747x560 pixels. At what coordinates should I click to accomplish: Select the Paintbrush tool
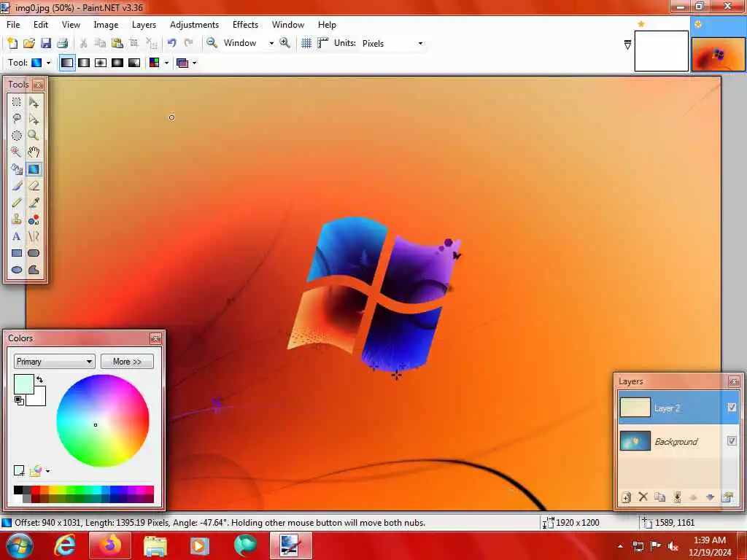(x=17, y=186)
